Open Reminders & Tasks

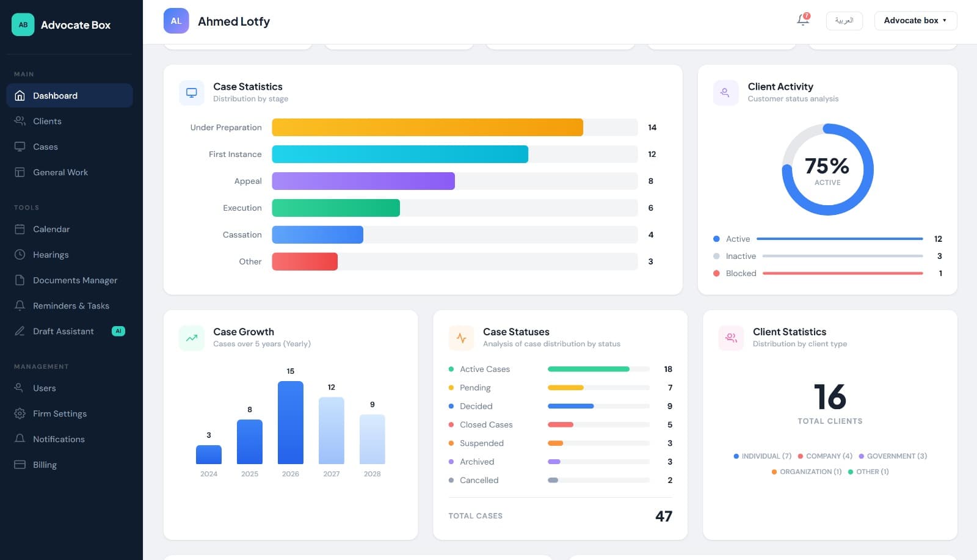click(x=71, y=305)
